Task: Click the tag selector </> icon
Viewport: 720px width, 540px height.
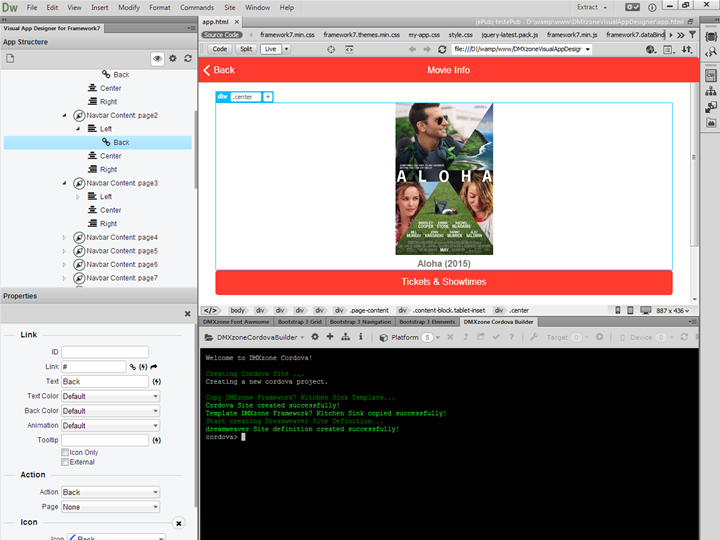Action: (210, 310)
